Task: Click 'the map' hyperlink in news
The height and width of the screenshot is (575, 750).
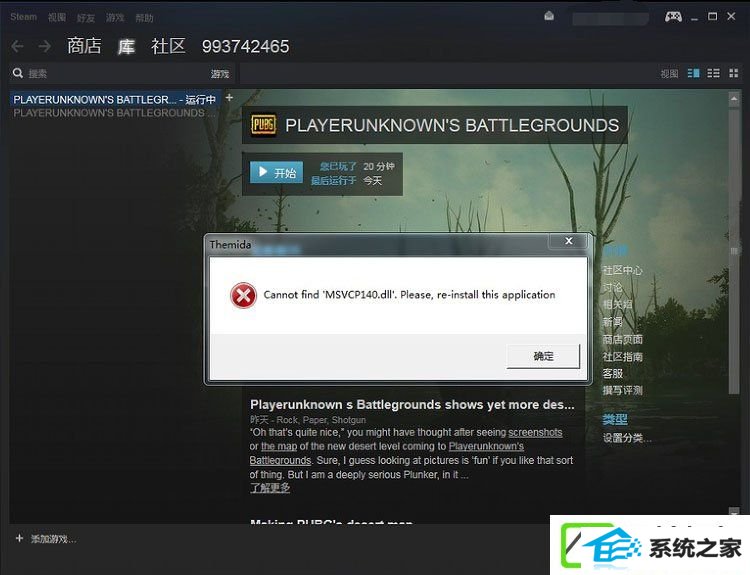Action: 279,446
